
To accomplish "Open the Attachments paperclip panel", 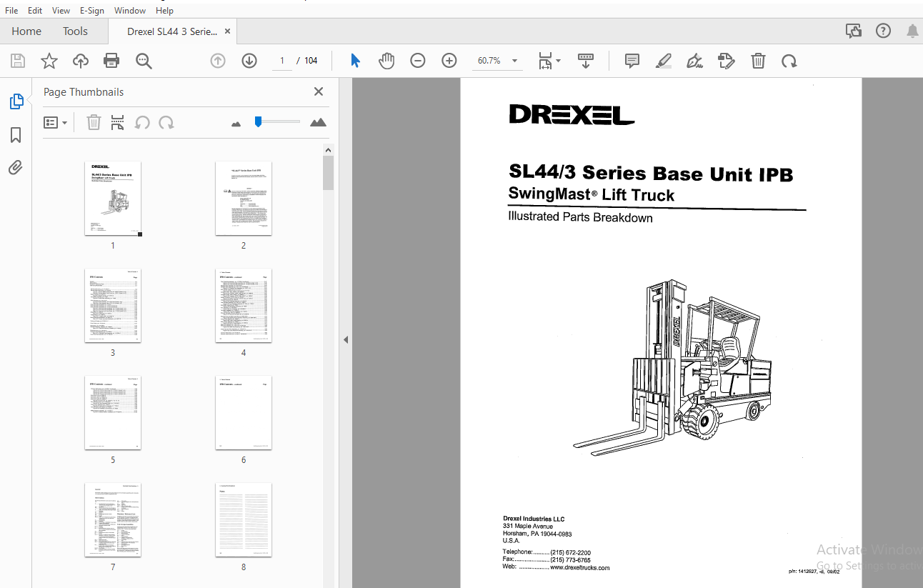I will pos(16,168).
